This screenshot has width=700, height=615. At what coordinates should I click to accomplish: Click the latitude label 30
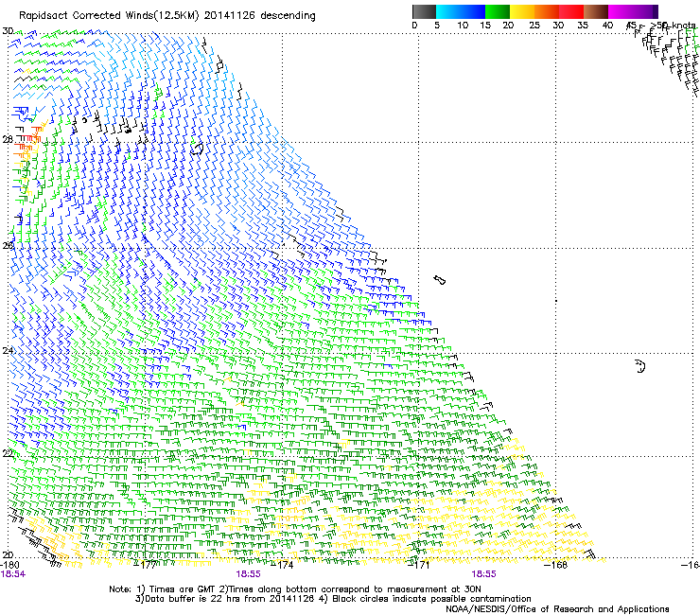(x=8, y=31)
